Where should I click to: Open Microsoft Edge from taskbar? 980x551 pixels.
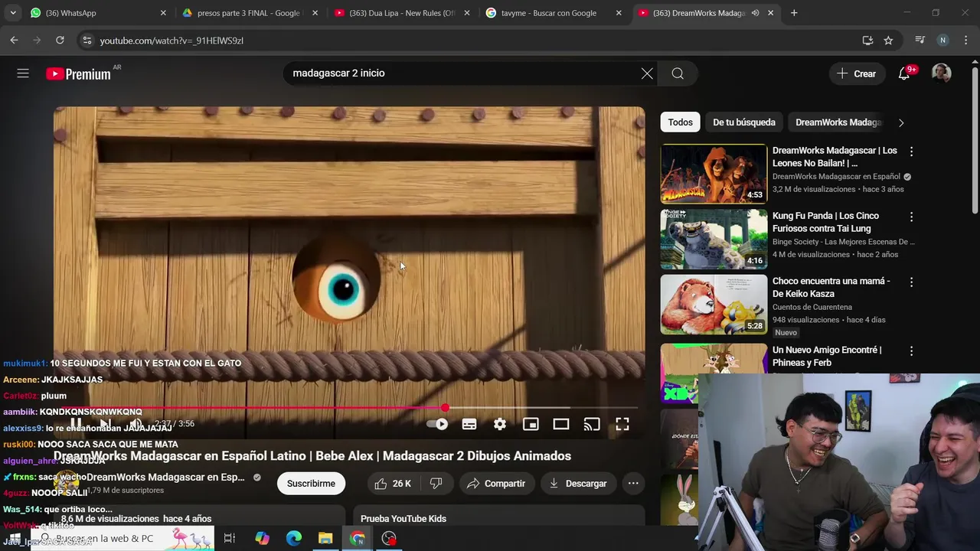(294, 539)
